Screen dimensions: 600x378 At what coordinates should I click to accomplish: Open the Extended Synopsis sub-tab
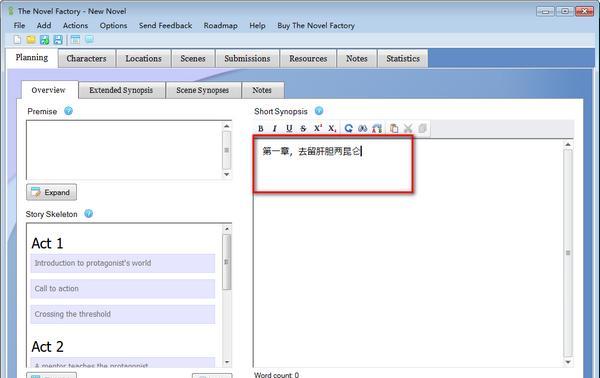coord(121,90)
